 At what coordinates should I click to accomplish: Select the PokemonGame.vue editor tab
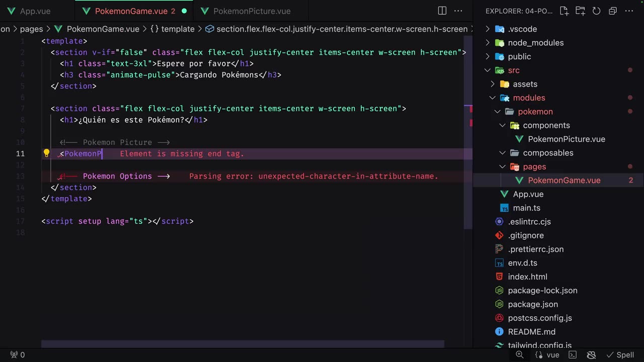pyautogui.click(x=133, y=11)
